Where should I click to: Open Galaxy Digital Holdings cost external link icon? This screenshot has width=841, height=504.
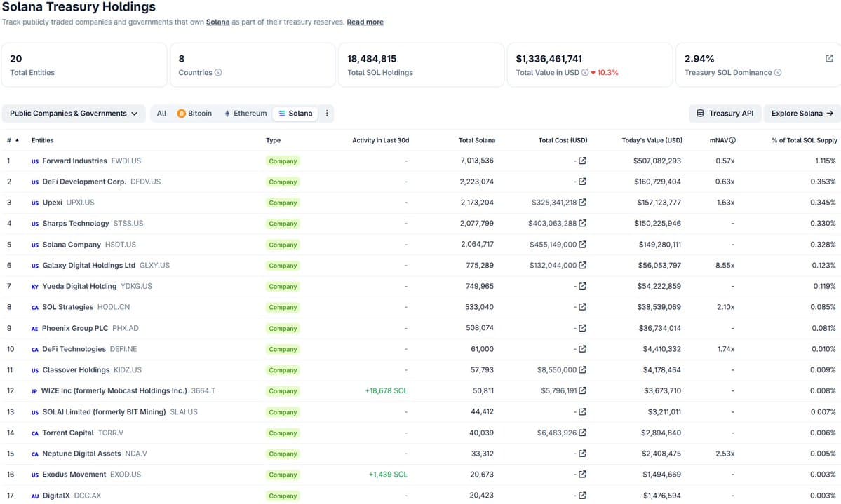[582, 265]
